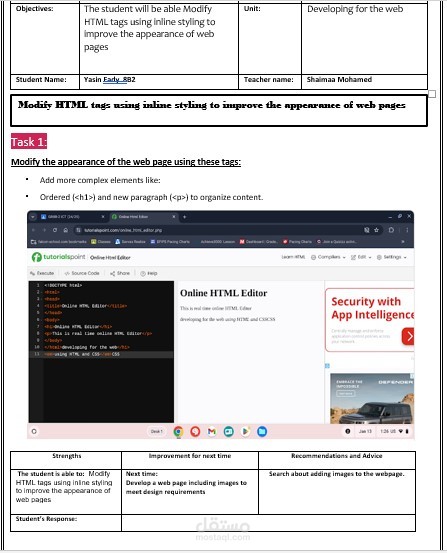Image resolution: width=447 pixels, height=553 pixels.
Task: Switch to the GR8B-2 ICT browser tab
Action: point(69,217)
